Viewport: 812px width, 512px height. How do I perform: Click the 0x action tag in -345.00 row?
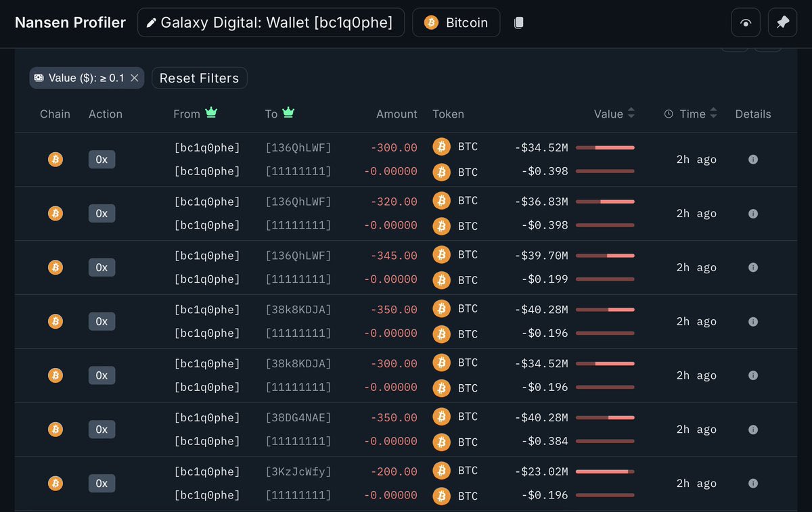[101, 268]
